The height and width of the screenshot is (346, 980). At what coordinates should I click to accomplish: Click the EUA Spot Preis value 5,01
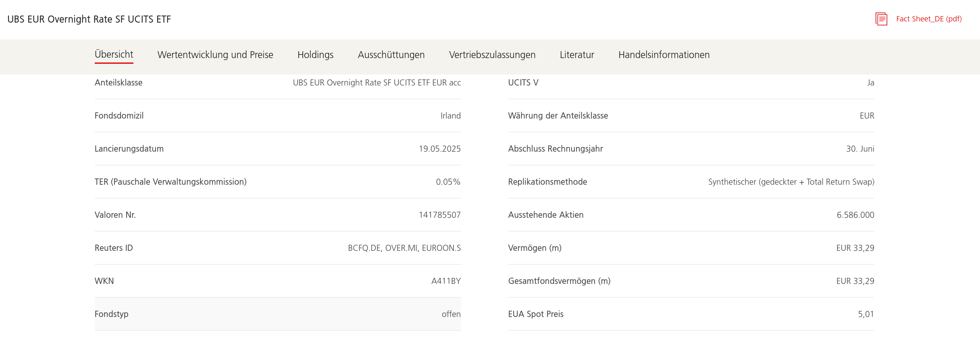(x=866, y=314)
